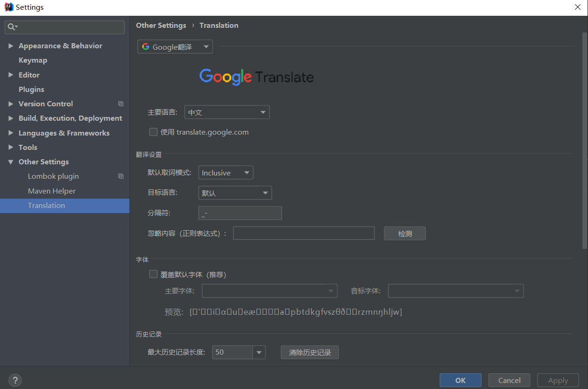Open the 主要字体 font dropdown
The image size is (588, 389).
tap(270, 291)
